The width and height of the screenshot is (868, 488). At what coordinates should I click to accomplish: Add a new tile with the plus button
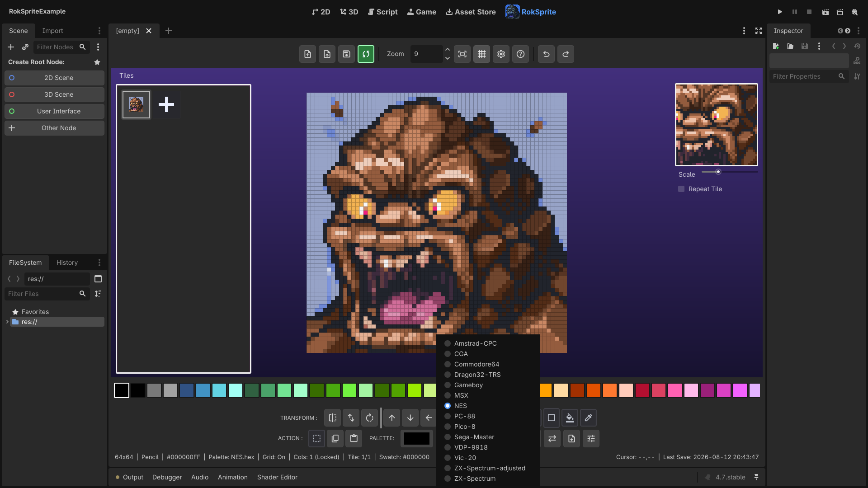166,104
